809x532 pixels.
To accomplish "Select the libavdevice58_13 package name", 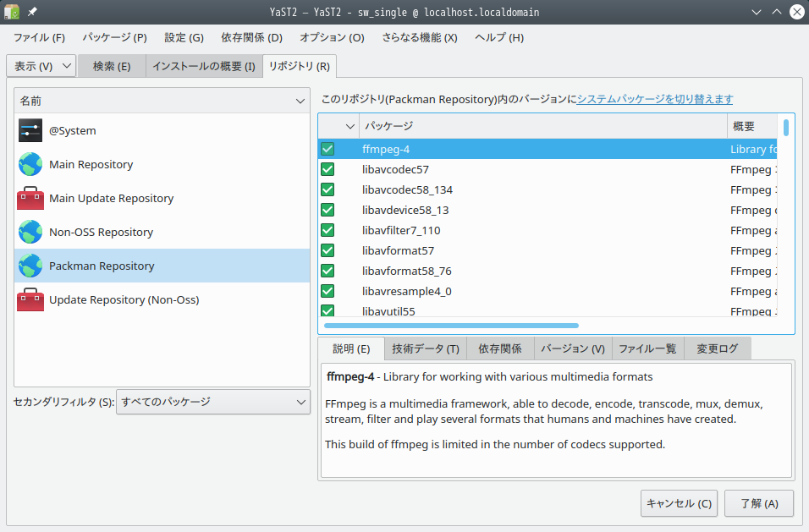I will pos(405,210).
